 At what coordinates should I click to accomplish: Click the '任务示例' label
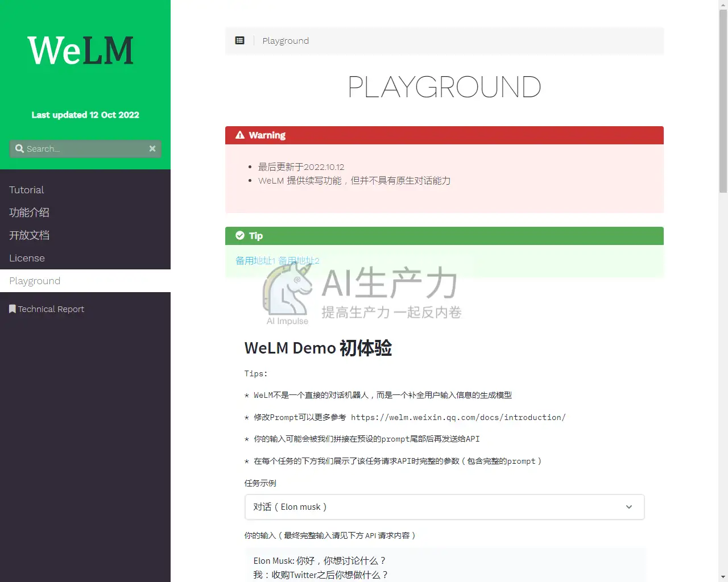260,483
